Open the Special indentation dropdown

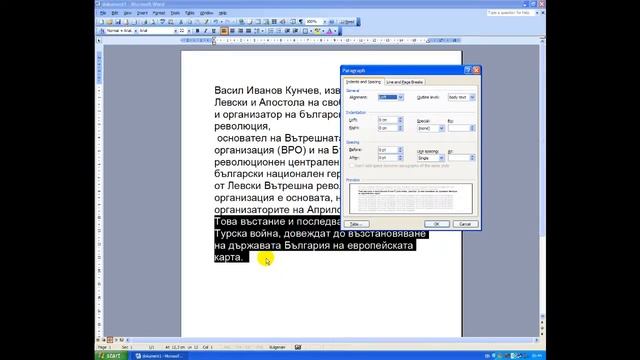coord(442,128)
